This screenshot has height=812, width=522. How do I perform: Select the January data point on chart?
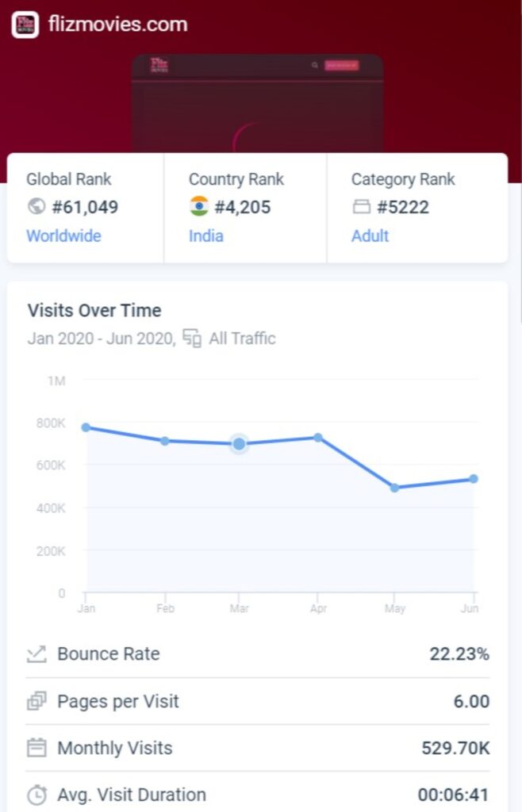86,427
